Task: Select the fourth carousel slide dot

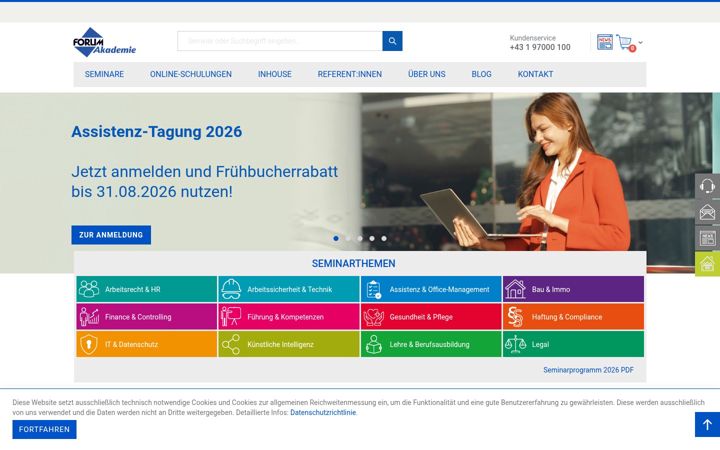Action: click(x=372, y=238)
